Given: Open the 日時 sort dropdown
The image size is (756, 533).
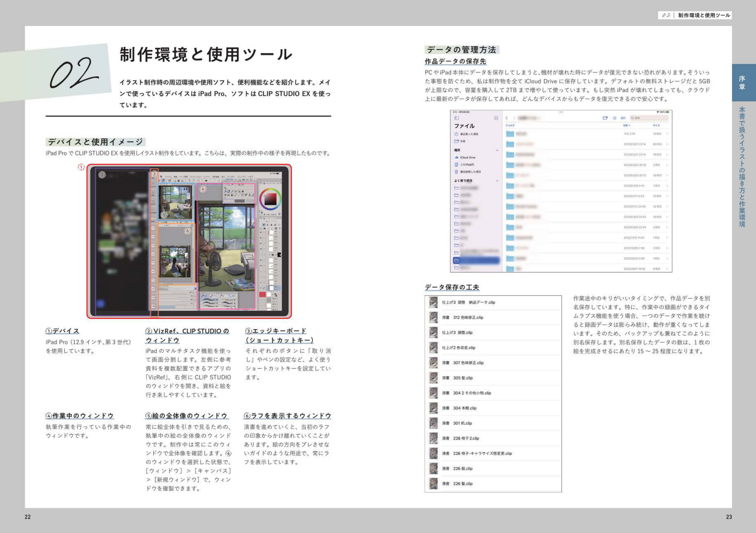Looking at the screenshot, I should 627,125.
